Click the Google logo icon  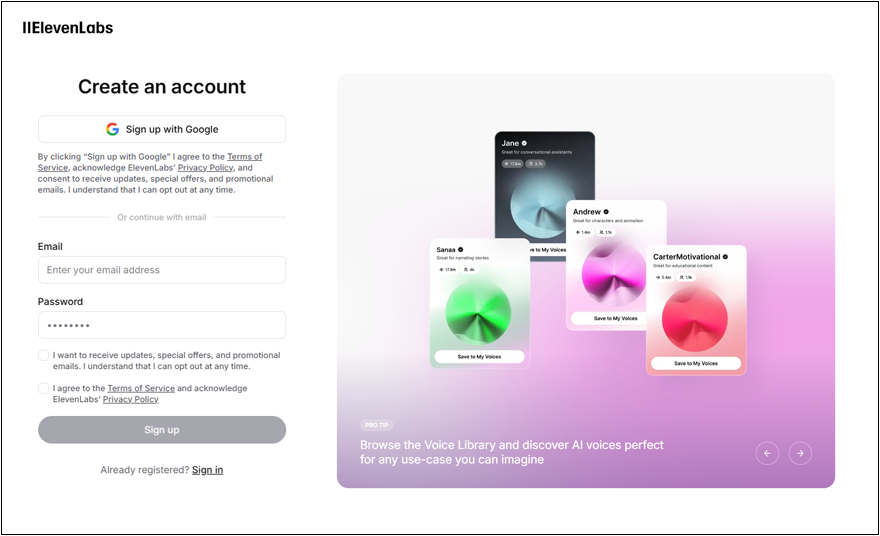pyautogui.click(x=112, y=129)
